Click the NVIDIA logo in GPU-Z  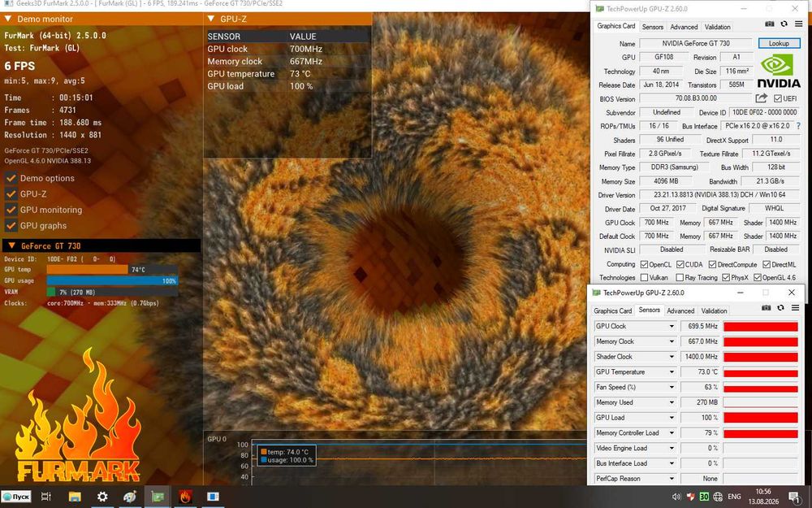[x=779, y=71]
